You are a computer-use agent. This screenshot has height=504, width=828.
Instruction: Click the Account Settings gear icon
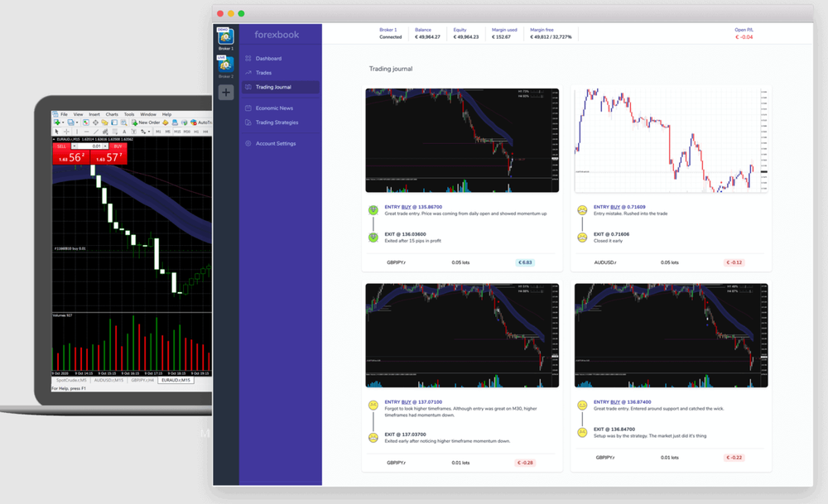click(x=248, y=143)
